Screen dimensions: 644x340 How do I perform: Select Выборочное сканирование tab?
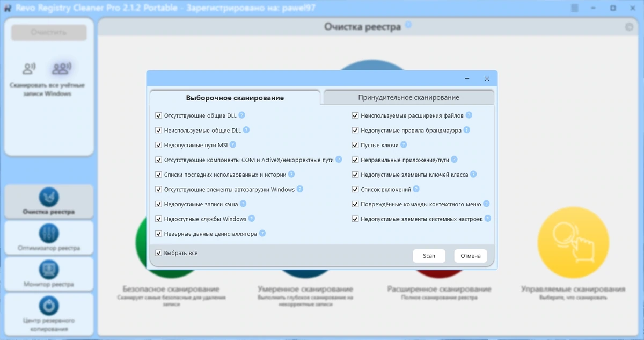coord(235,98)
